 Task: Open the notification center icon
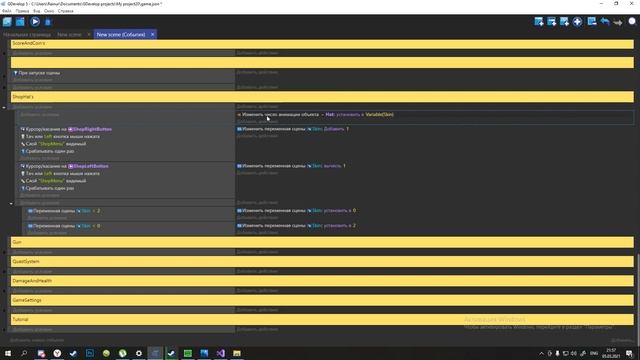point(629,353)
